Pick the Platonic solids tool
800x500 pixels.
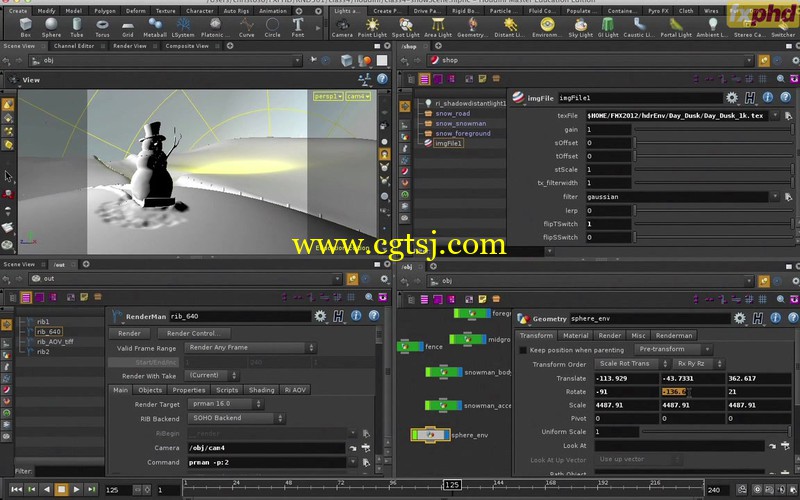[x=215, y=27]
